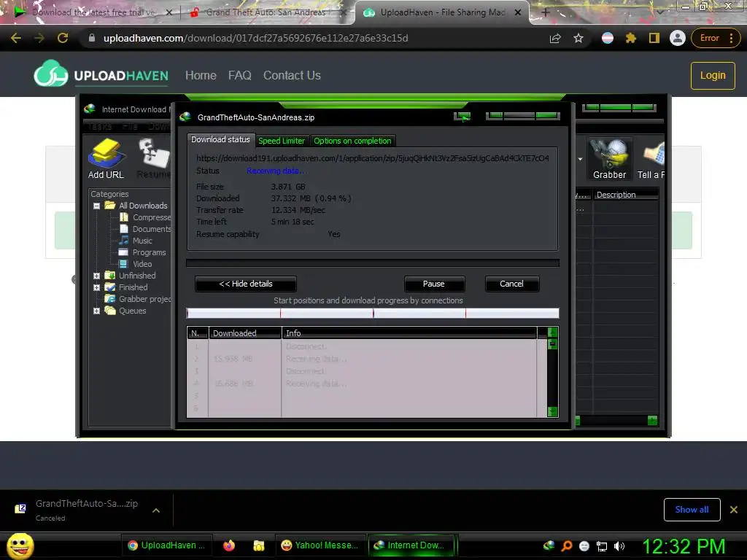
Task: Switch to Download status tab
Action: coord(220,139)
